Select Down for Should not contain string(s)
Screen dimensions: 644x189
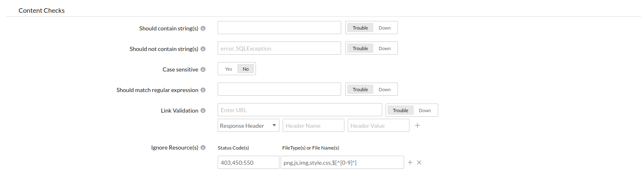pyautogui.click(x=385, y=48)
